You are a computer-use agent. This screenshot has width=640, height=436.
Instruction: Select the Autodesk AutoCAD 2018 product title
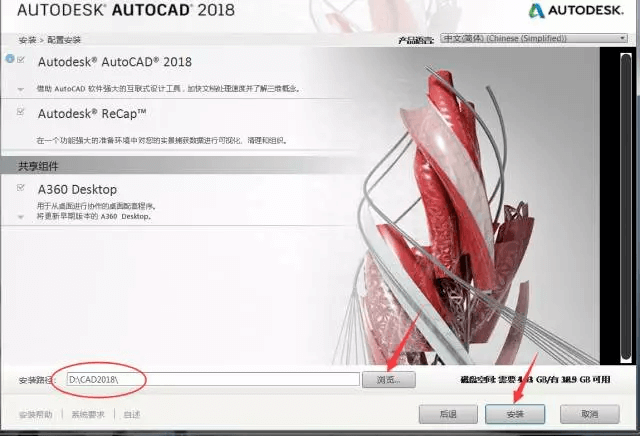tap(115, 62)
